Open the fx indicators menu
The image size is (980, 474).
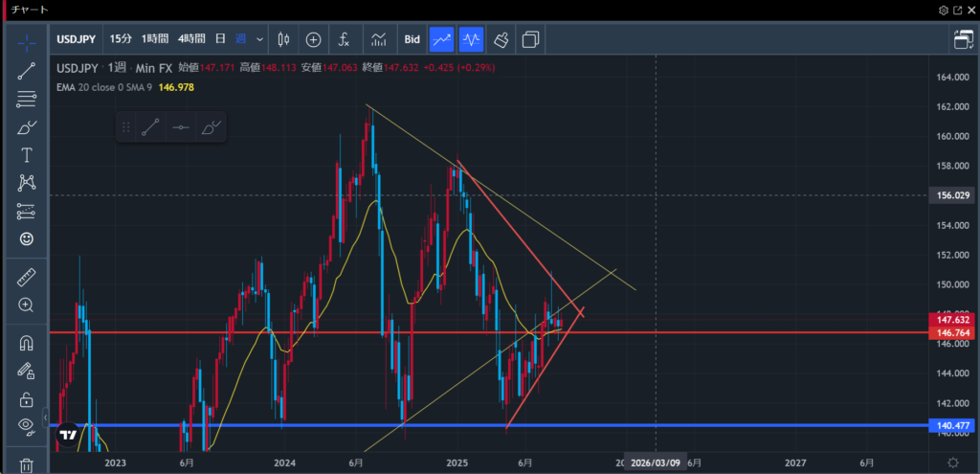pyautogui.click(x=344, y=39)
